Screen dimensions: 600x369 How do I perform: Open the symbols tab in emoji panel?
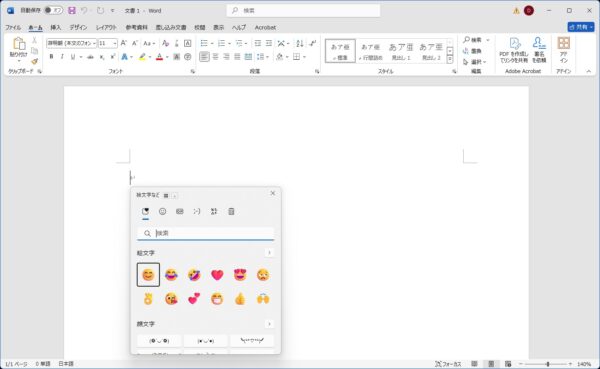(x=214, y=211)
